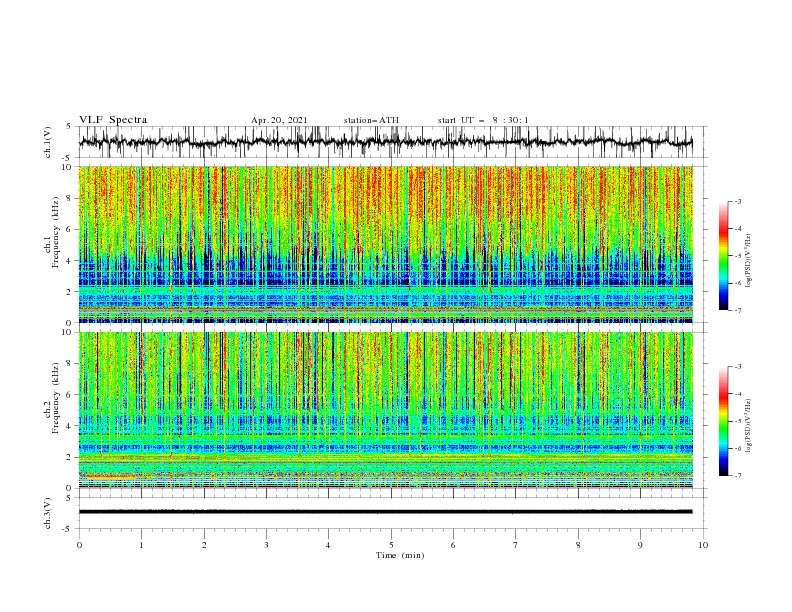Click the 'ch.3(V)' waveform axis label

point(48,513)
